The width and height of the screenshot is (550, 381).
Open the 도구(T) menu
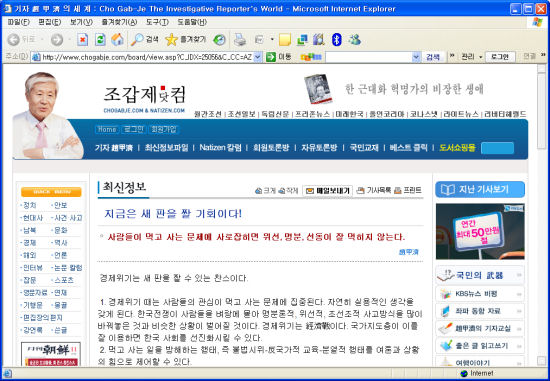pyautogui.click(x=157, y=22)
